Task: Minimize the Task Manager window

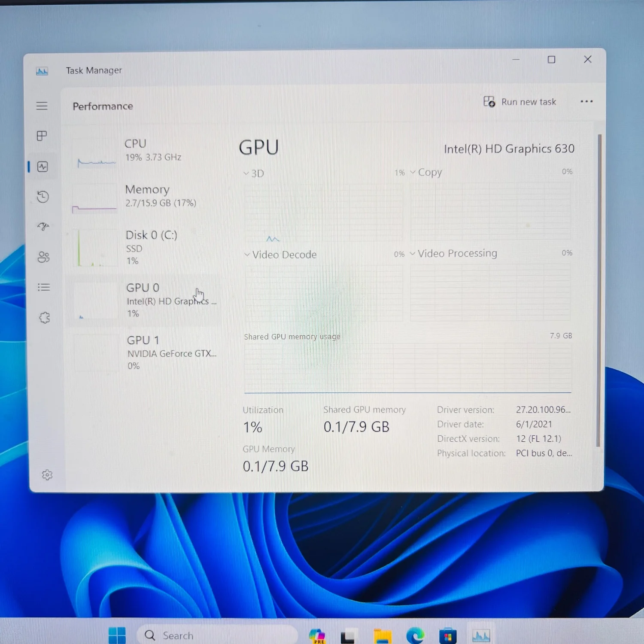Action: [516, 60]
